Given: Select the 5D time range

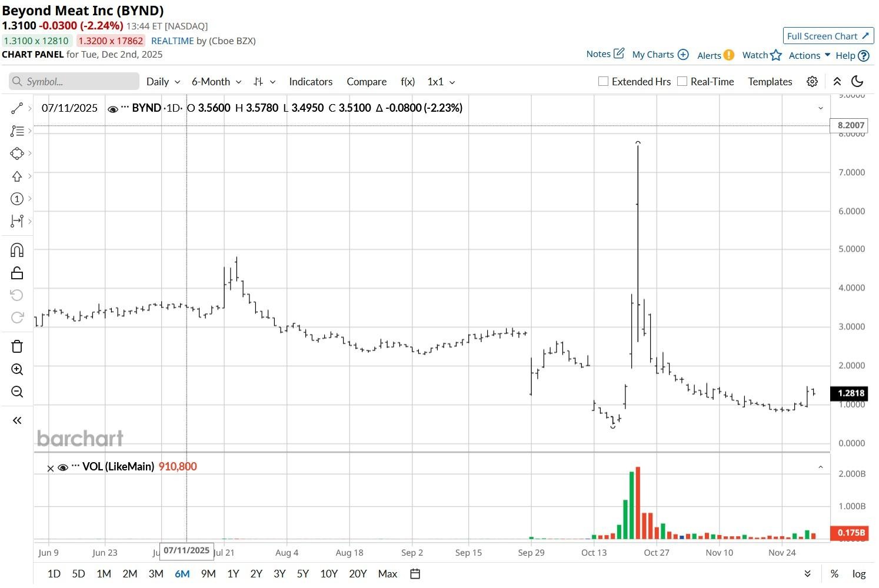Looking at the screenshot, I should (78, 574).
